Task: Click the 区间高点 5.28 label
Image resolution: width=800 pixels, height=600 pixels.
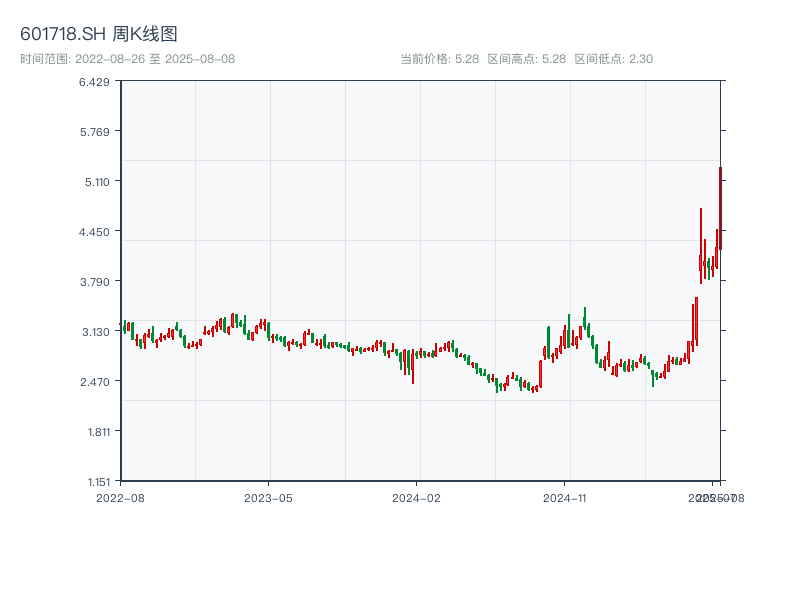Action: click(526, 59)
